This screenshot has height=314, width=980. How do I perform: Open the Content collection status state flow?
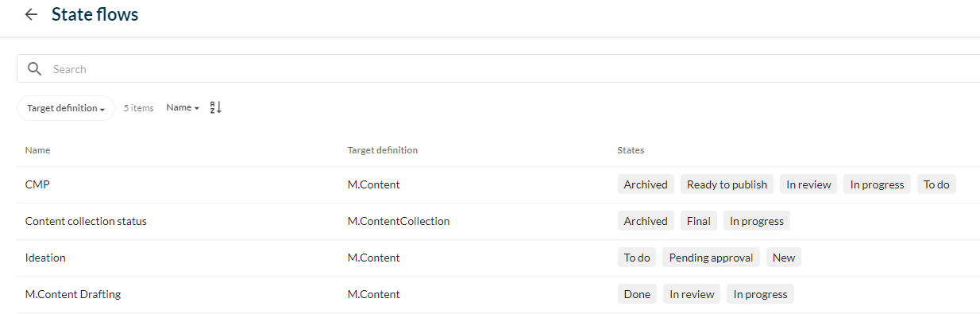pos(86,221)
